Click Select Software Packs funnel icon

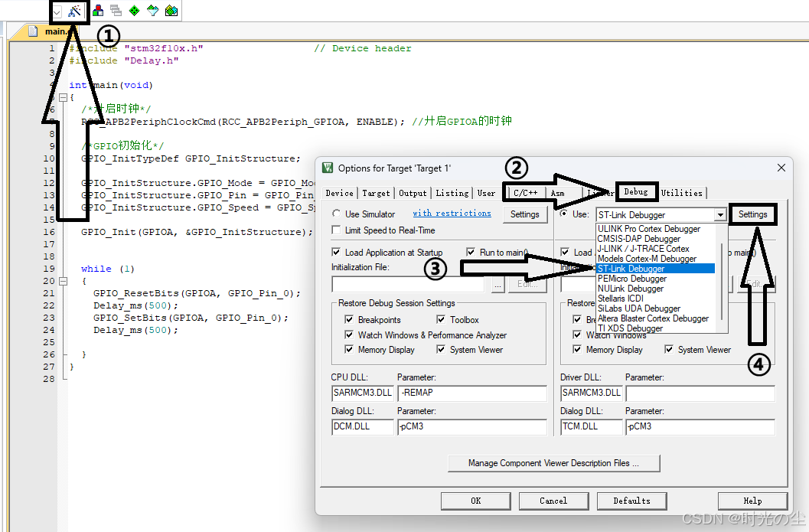tap(153, 10)
